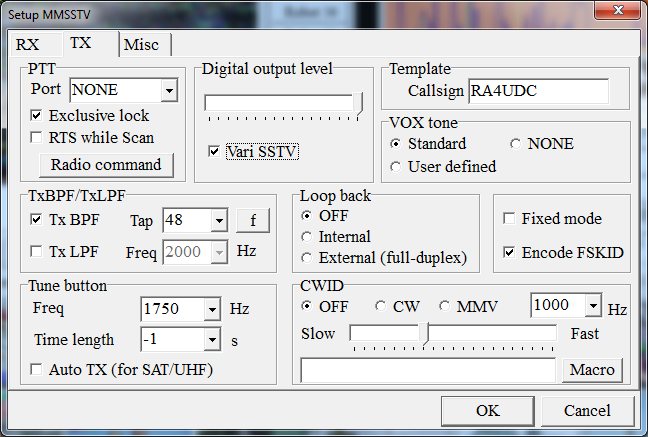Check the Fixed mode option
648x437 pixels.
(510, 218)
